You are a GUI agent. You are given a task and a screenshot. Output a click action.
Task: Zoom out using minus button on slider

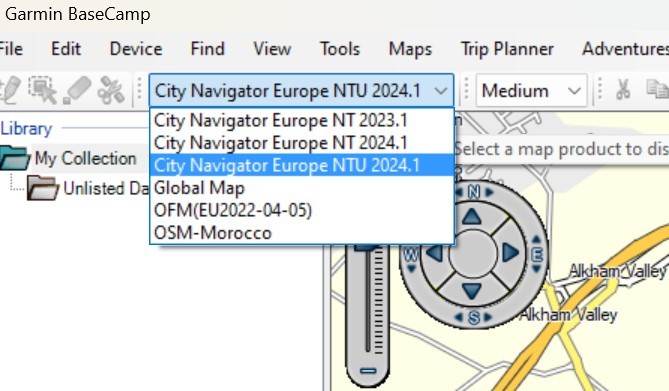(x=368, y=371)
